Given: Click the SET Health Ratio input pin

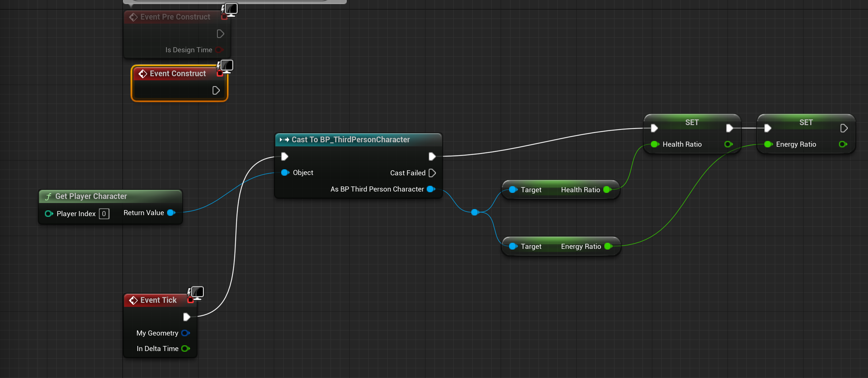Looking at the screenshot, I should click(655, 144).
